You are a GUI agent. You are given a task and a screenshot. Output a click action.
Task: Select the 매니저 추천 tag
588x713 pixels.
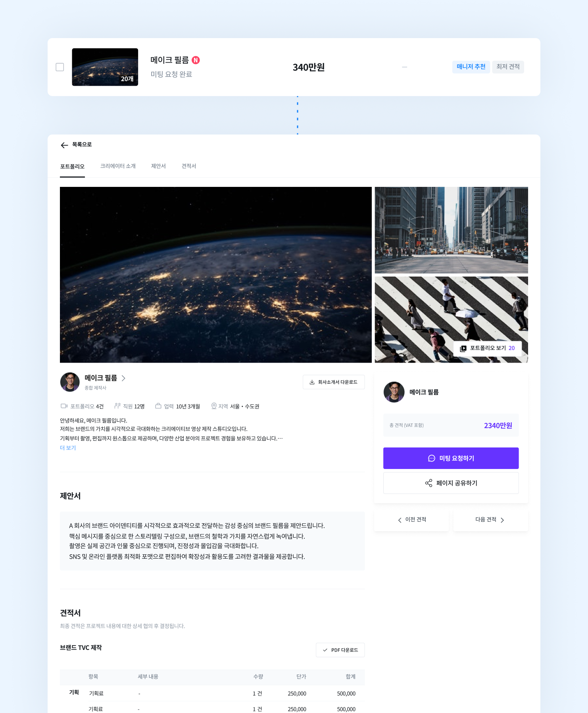tap(471, 67)
